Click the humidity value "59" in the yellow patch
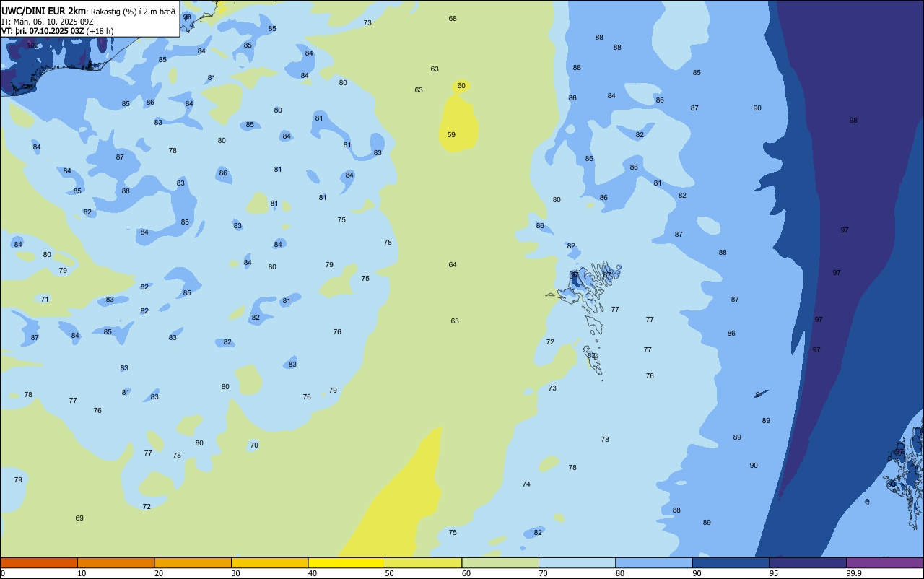The image size is (924, 579). pos(451,134)
